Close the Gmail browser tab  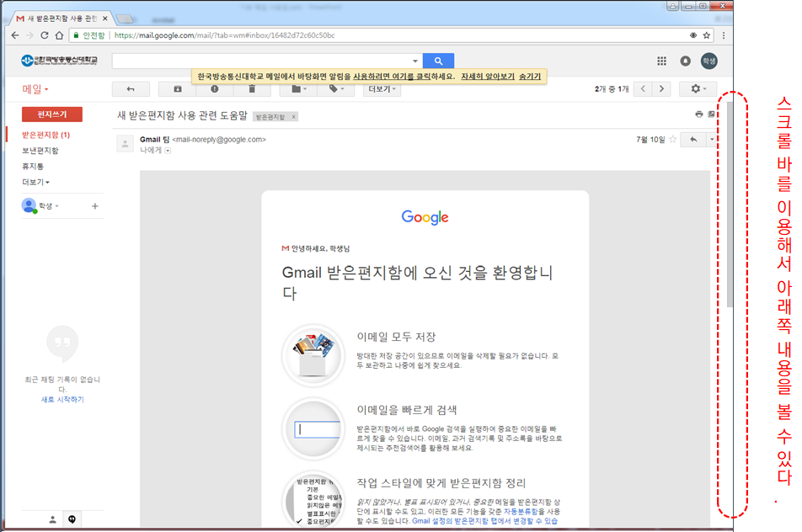click(x=104, y=19)
